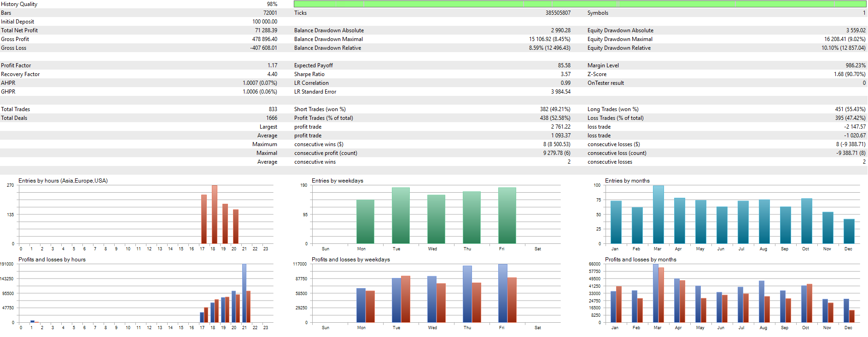Image resolution: width=868 pixels, height=337 pixels.
Task: Click the red October bar in profits by months
Action: pos(810,303)
